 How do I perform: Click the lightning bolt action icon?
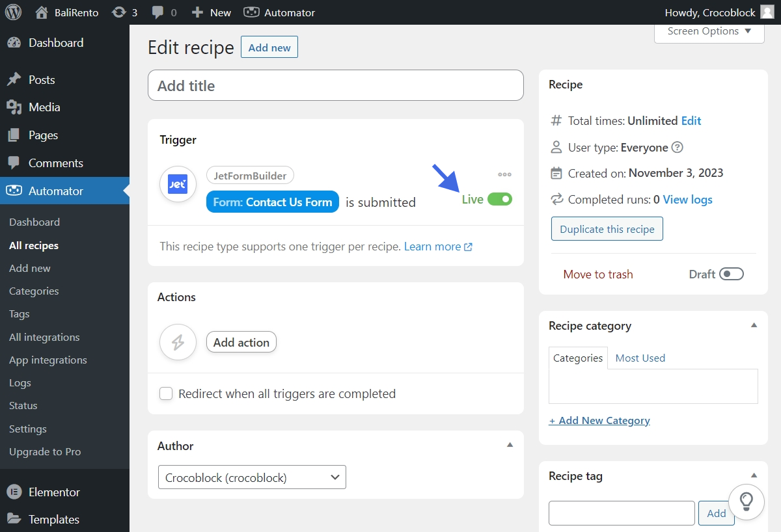coord(178,342)
